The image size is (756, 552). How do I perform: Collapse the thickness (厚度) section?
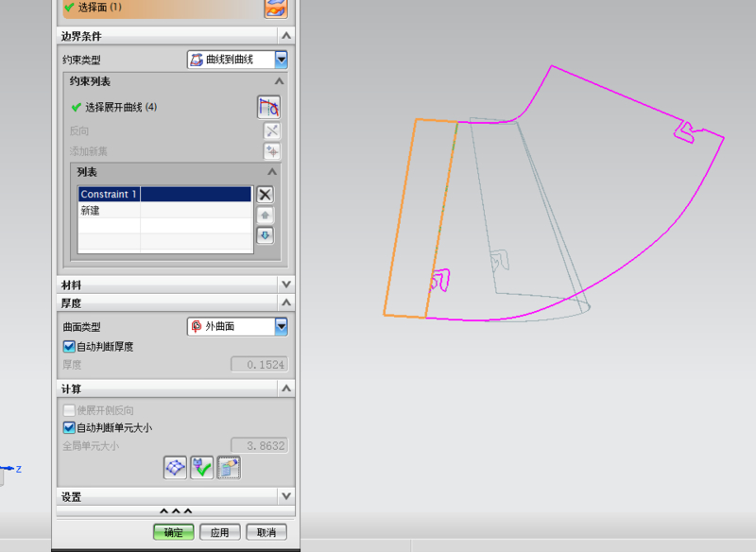[286, 302]
